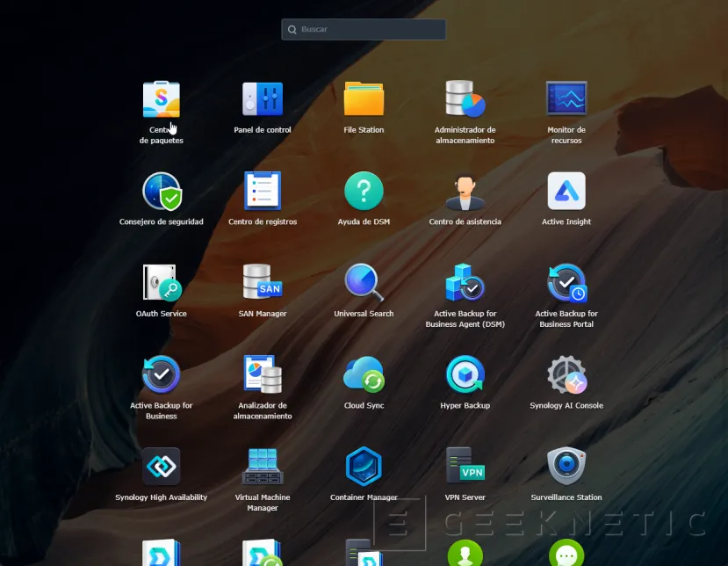The image size is (728, 566).
Task: Open Centro de registros
Action: 263,192
